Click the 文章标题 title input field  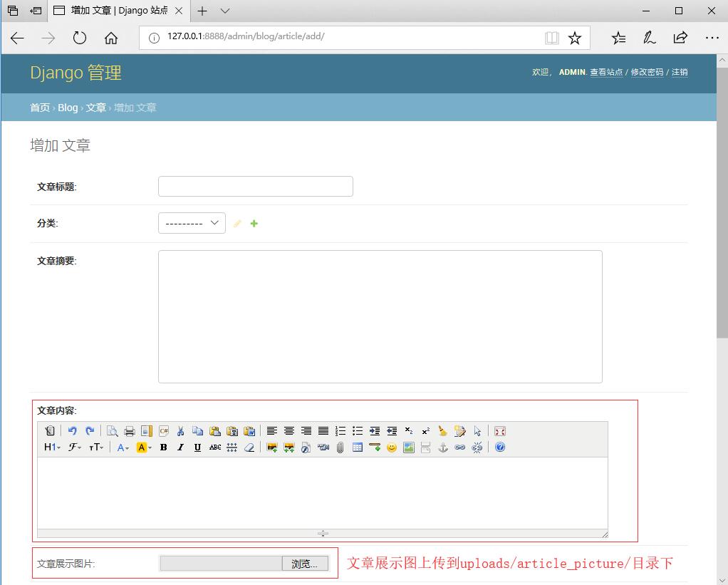click(x=255, y=187)
